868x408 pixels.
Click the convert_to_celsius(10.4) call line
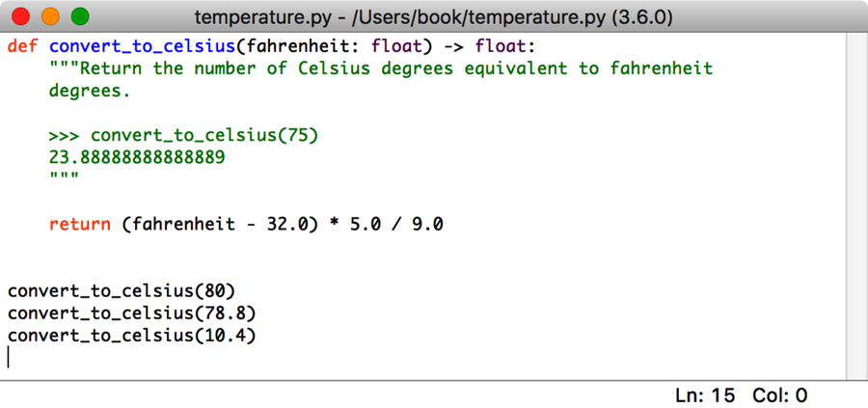132,336
